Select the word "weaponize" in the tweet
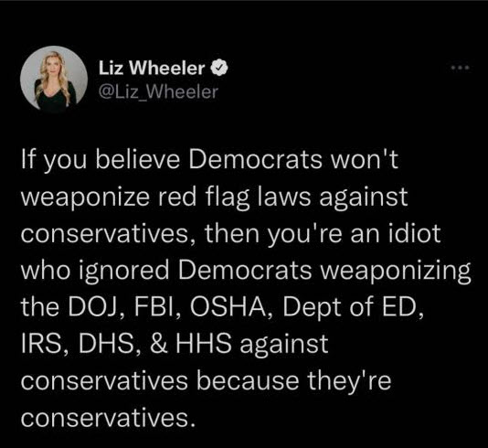Image resolution: width=488 pixels, height=448 pixels. (x=86, y=197)
